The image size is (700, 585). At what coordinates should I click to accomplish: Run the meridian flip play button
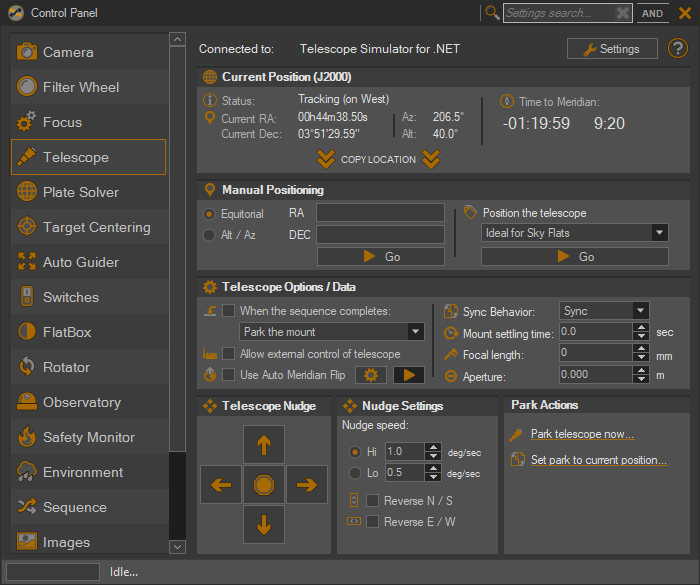pos(408,375)
